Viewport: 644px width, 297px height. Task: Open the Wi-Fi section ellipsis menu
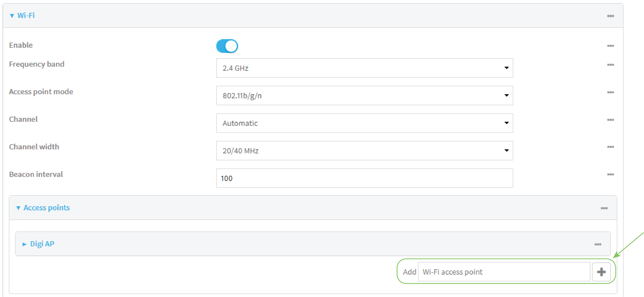pos(610,16)
